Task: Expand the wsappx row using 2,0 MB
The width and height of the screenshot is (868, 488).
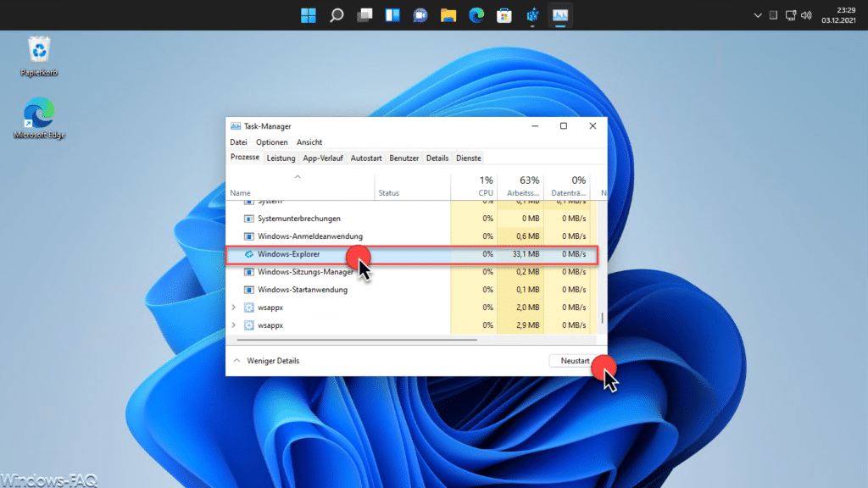Action: click(x=234, y=307)
